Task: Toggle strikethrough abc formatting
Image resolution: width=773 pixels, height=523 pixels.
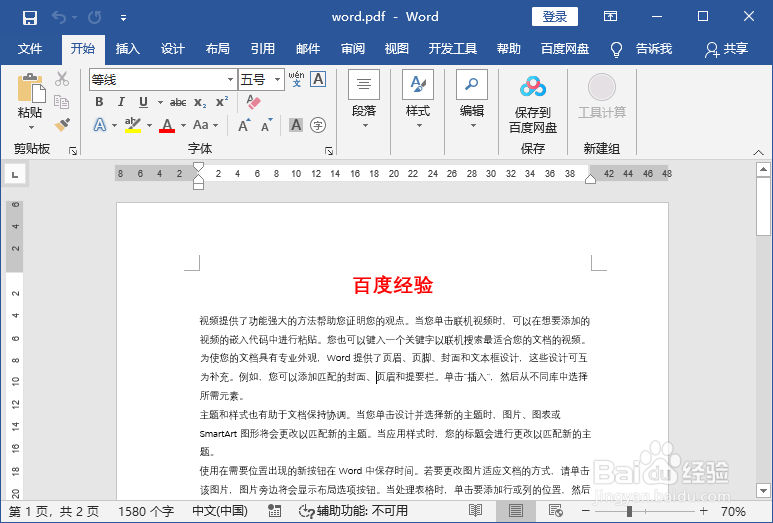Action: click(x=177, y=103)
